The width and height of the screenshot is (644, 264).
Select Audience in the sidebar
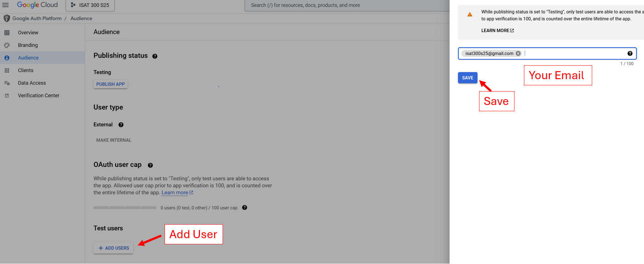coord(42,58)
